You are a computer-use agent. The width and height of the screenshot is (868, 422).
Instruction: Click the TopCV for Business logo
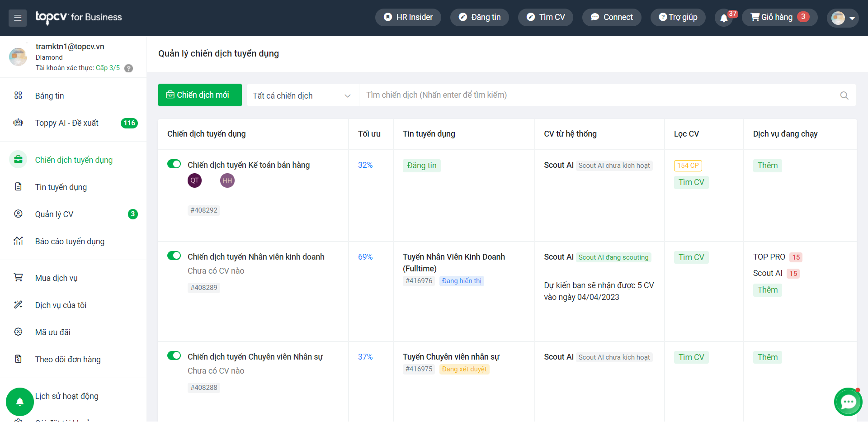(x=79, y=17)
